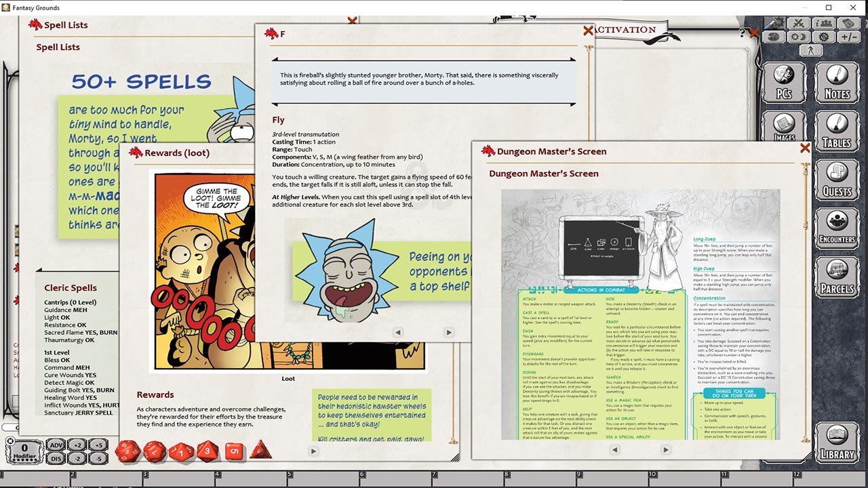The image size is (868, 488).
Task: Toggle the +2 modifier button
Action: tap(77, 445)
